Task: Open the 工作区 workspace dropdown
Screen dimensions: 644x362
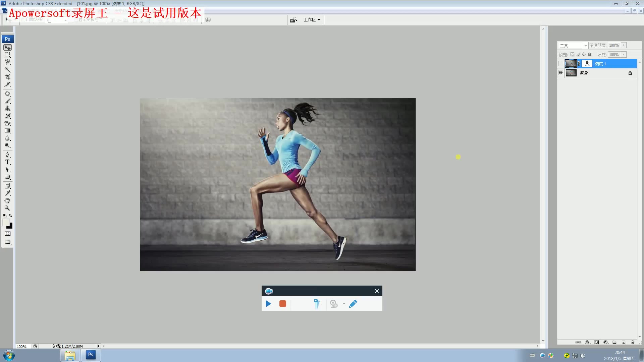Action: [x=312, y=20]
